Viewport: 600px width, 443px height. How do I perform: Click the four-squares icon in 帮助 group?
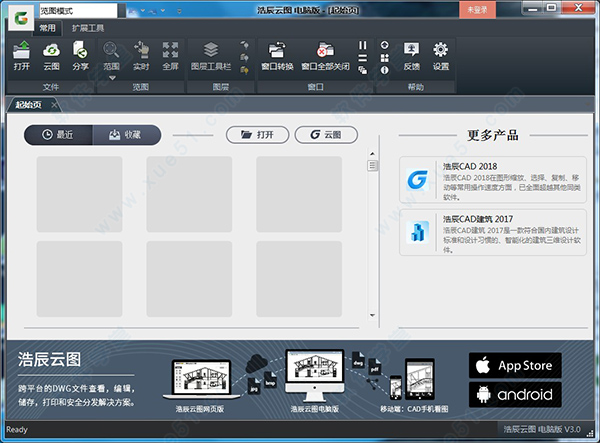pos(385,58)
